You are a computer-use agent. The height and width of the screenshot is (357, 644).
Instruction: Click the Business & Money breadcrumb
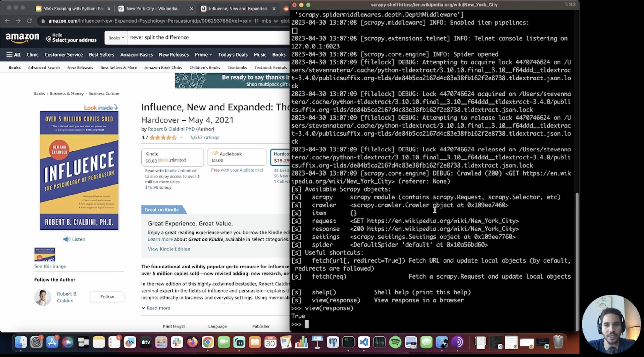[x=67, y=94]
